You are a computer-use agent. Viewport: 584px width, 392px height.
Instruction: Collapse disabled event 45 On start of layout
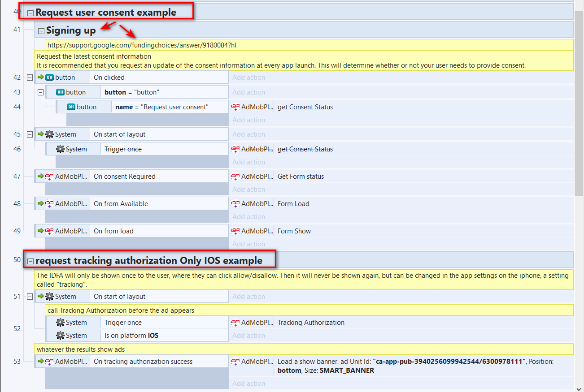click(x=30, y=134)
